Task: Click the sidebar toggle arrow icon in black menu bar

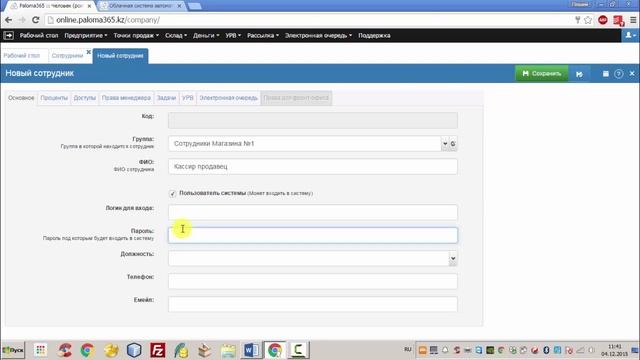Action: 8,36
